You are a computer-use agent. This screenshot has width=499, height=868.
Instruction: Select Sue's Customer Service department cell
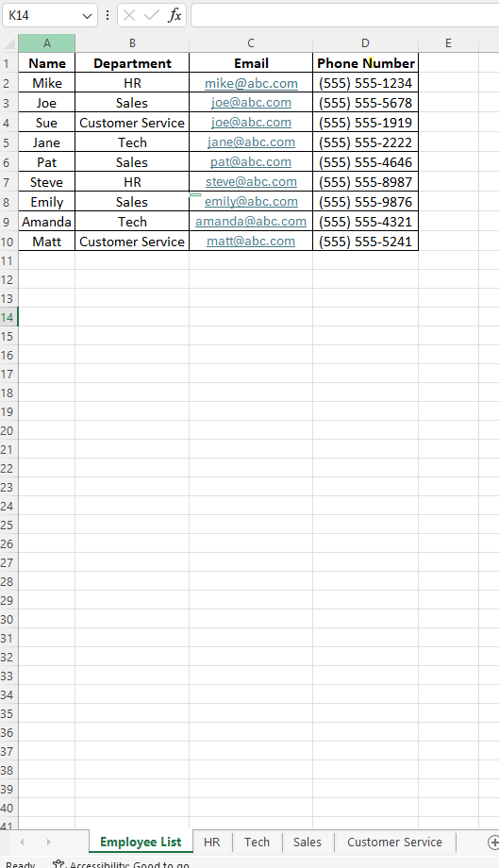(132, 123)
